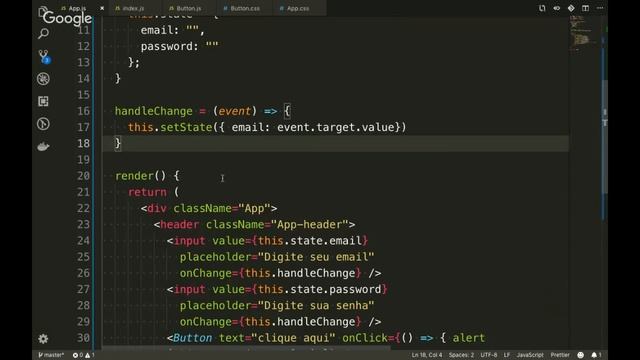Click the "clique aqui" text string
The width and height of the screenshot is (640, 360).
point(293,338)
